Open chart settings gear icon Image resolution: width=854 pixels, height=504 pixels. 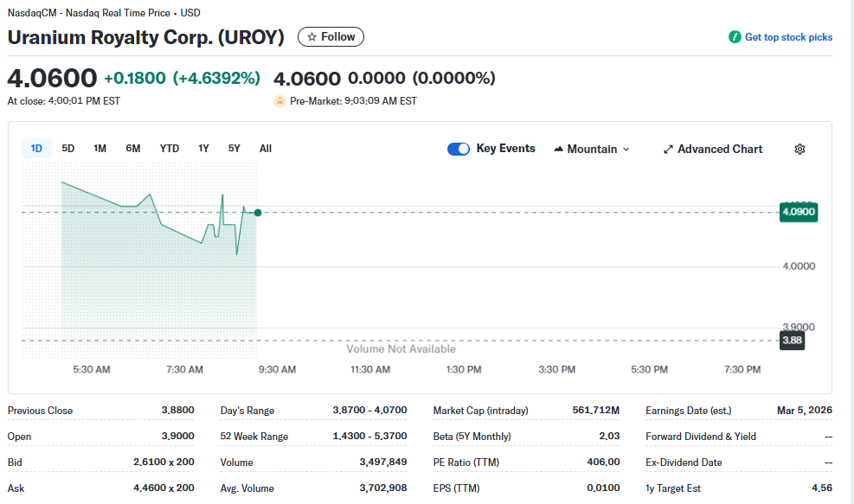coord(799,150)
